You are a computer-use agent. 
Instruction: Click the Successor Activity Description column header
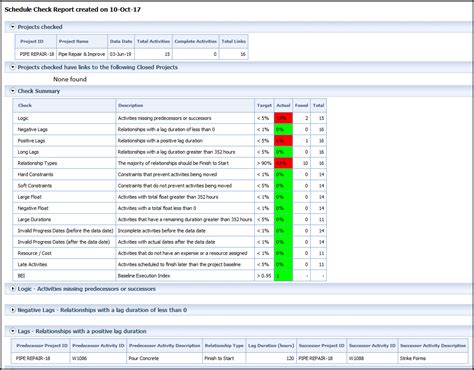(433, 346)
